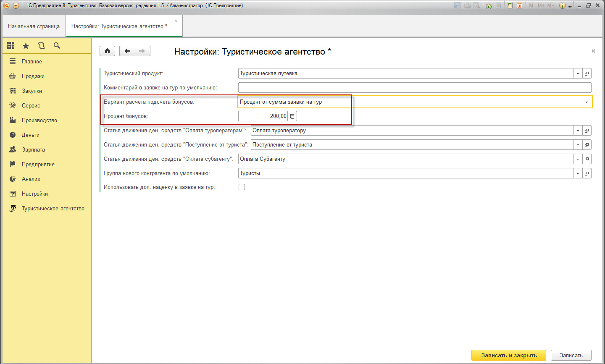Open Деньги section in sidebar
This screenshot has height=364, width=605.
pos(47,135)
